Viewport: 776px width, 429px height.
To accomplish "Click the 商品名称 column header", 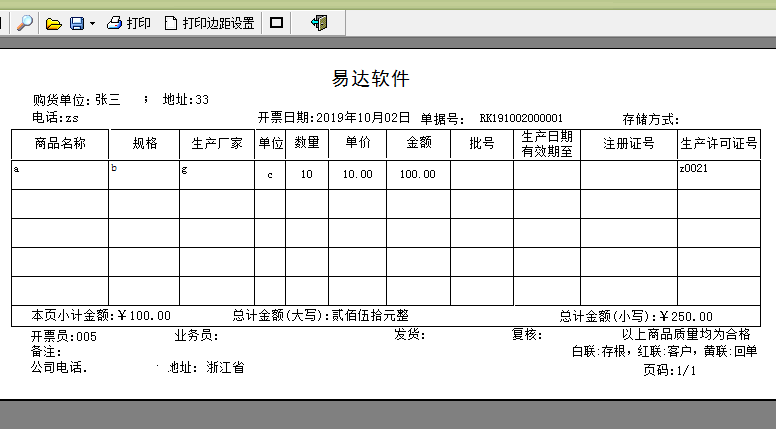I will 60,143.
